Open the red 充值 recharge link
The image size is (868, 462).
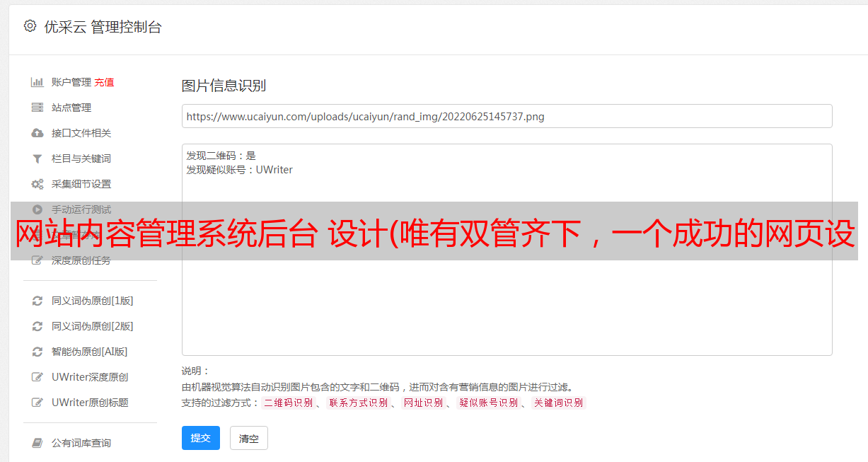(x=104, y=82)
